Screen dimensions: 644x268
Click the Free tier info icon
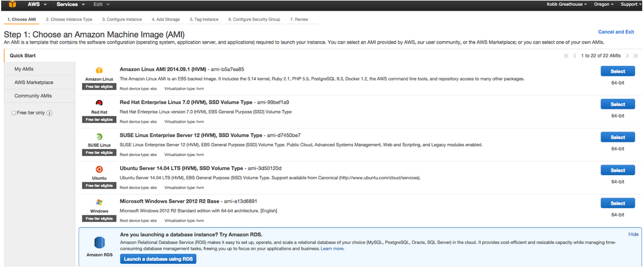point(49,113)
